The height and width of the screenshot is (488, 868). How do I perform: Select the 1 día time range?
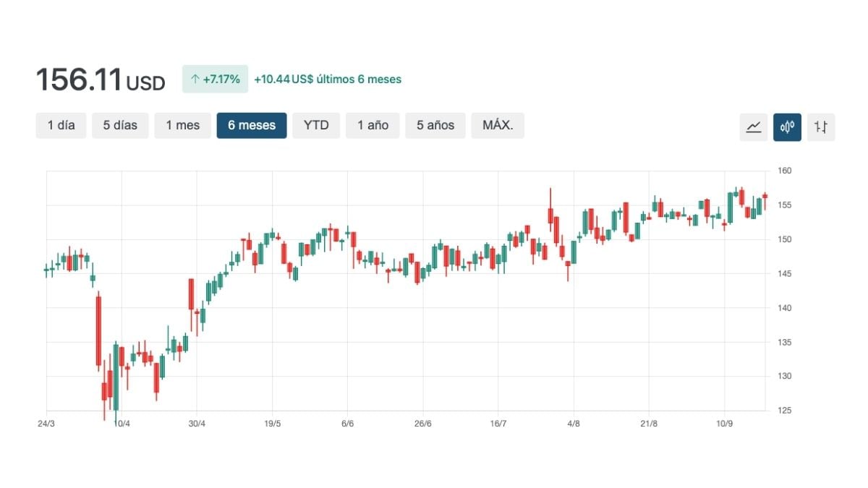[x=61, y=125]
